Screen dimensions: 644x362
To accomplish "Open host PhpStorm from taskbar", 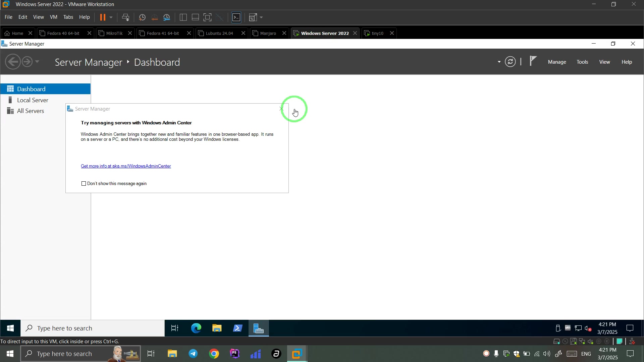I will coord(235,354).
